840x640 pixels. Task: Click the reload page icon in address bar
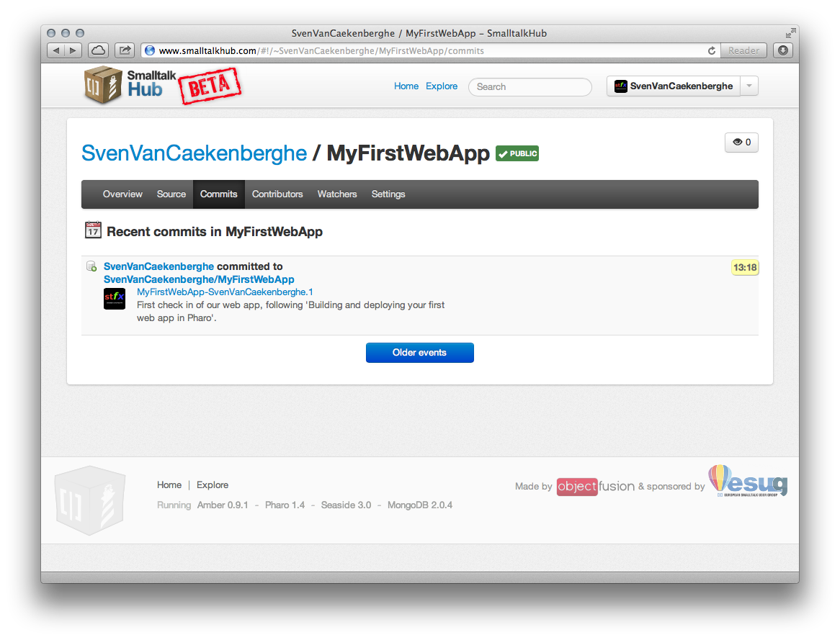712,50
